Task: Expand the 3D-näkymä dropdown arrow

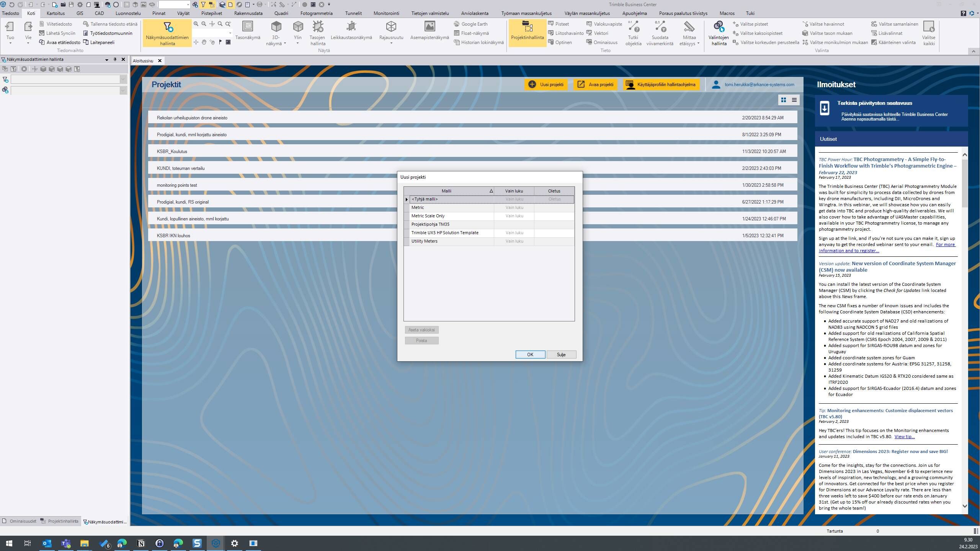Action: [x=285, y=44]
